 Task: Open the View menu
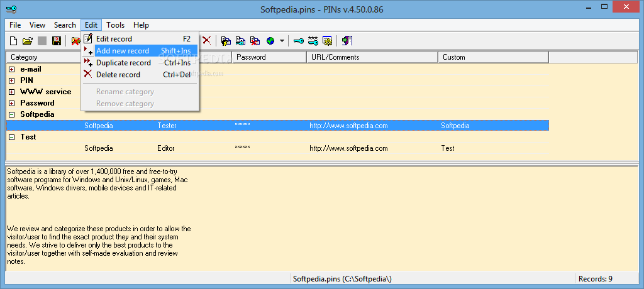37,25
